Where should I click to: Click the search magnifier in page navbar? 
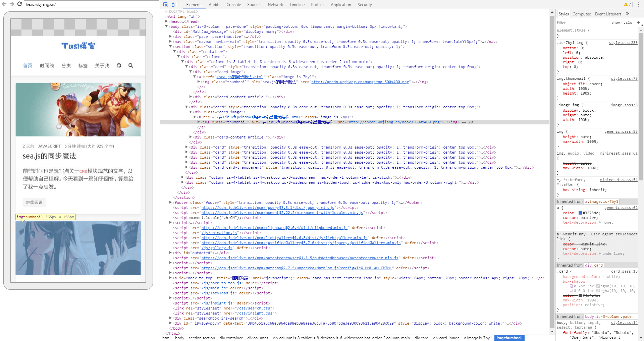[x=131, y=66]
